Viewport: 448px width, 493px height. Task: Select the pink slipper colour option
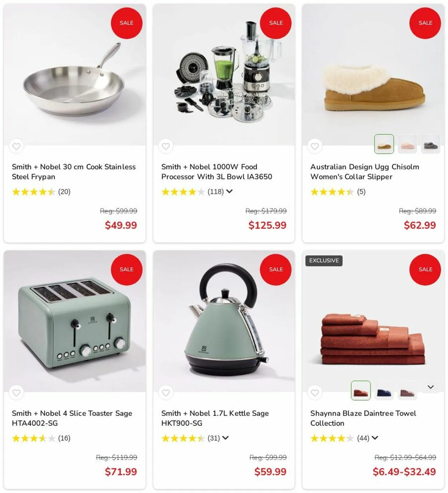[407, 144]
